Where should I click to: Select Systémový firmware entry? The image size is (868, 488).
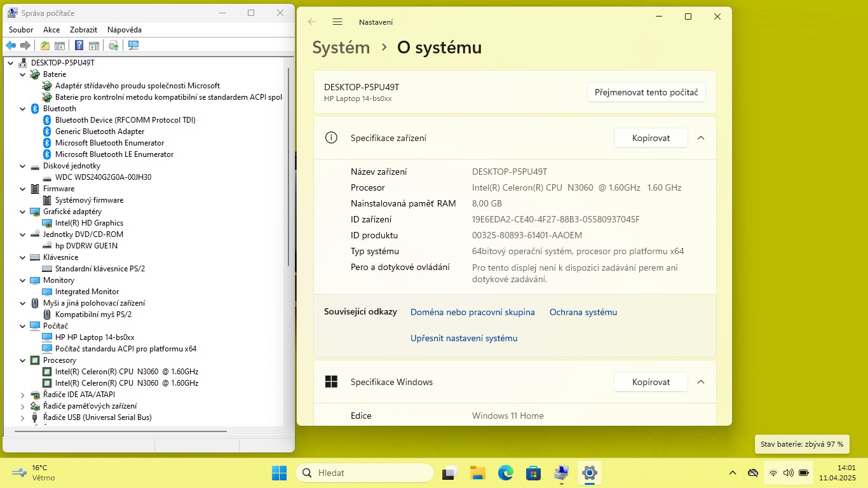(x=89, y=200)
